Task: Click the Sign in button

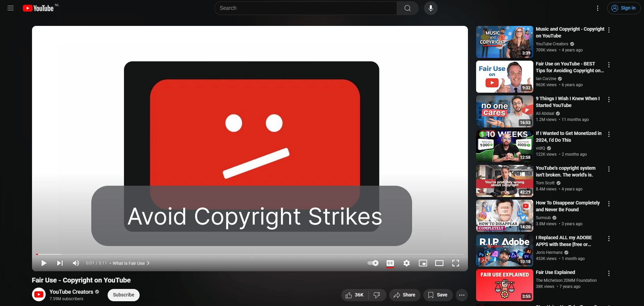Action: pos(624,8)
